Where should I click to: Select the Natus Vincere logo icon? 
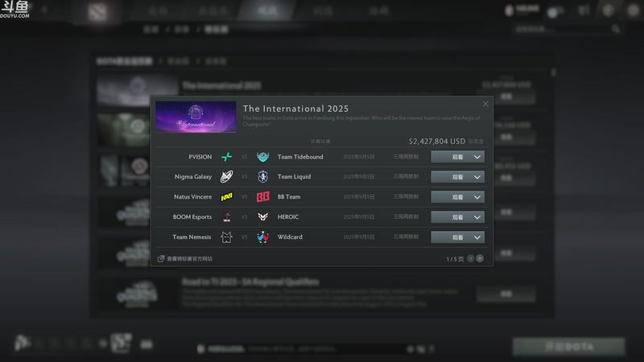tap(227, 197)
